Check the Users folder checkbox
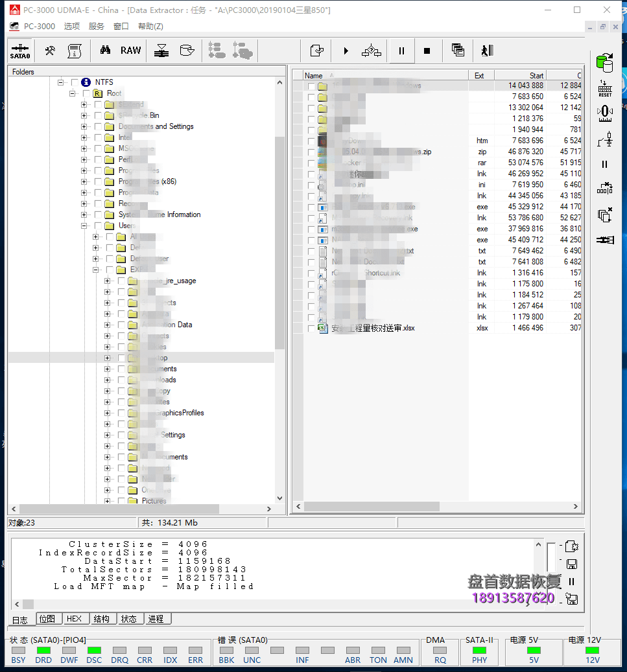Screen dimensions: 627x672 click(x=98, y=226)
